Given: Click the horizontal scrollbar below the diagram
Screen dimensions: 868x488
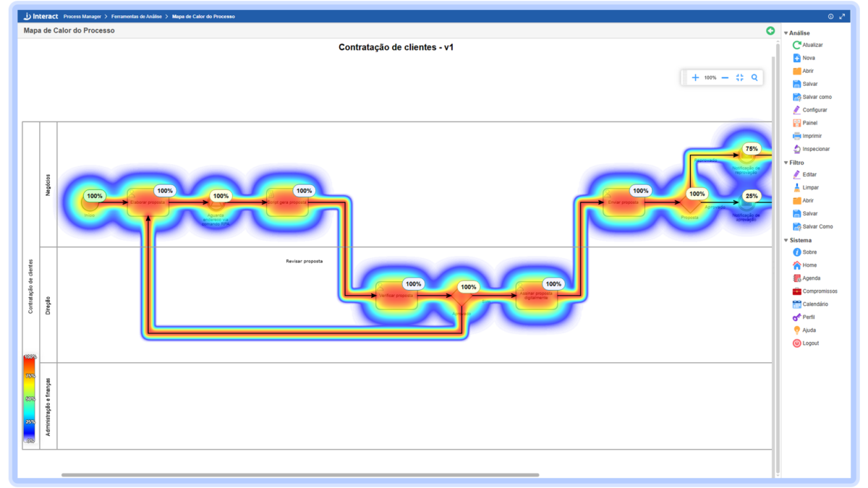Looking at the screenshot, I should click(x=300, y=475).
